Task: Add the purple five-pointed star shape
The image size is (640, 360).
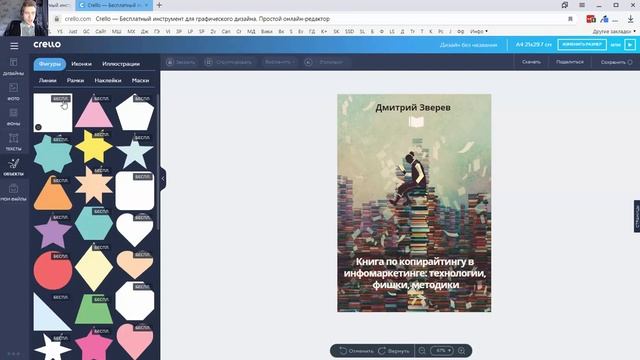Action: (53, 231)
